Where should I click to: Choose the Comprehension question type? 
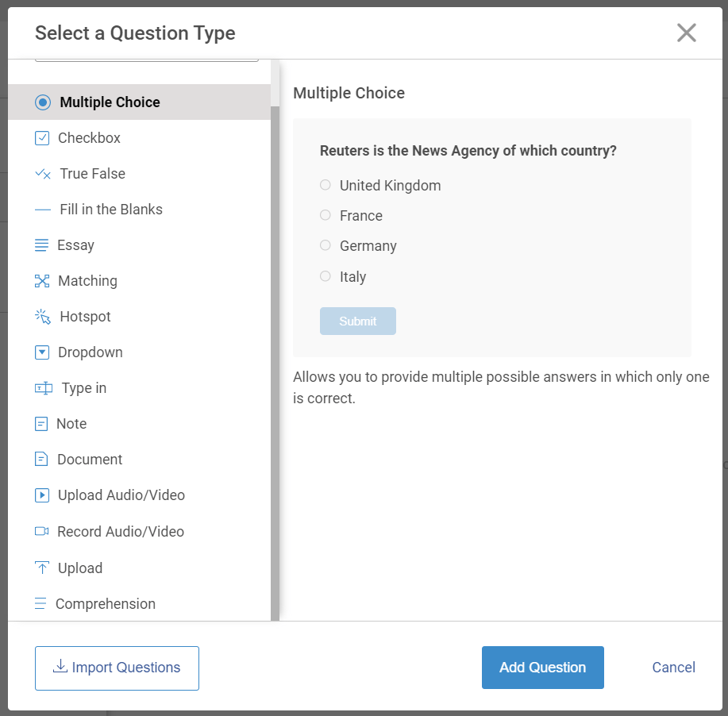pos(105,604)
